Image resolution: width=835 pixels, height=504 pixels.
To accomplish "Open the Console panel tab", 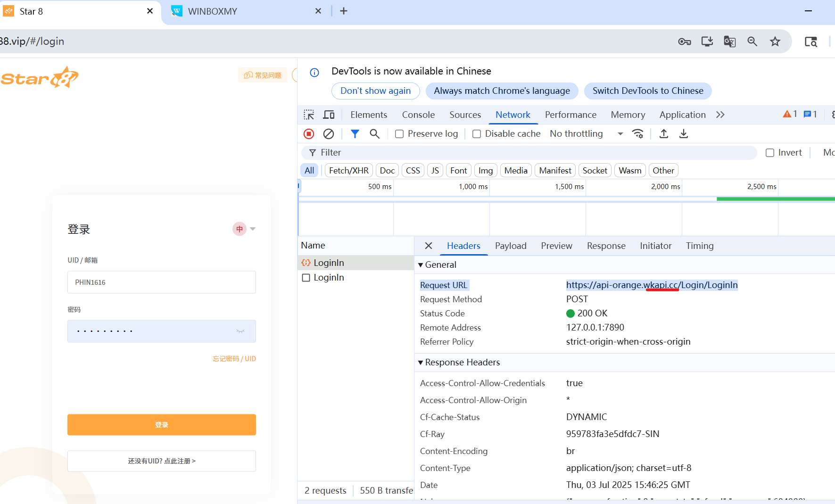I will click(418, 115).
